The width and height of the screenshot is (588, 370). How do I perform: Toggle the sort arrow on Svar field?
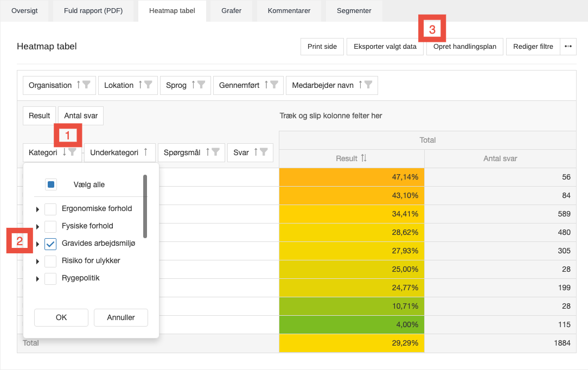[x=255, y=152]
